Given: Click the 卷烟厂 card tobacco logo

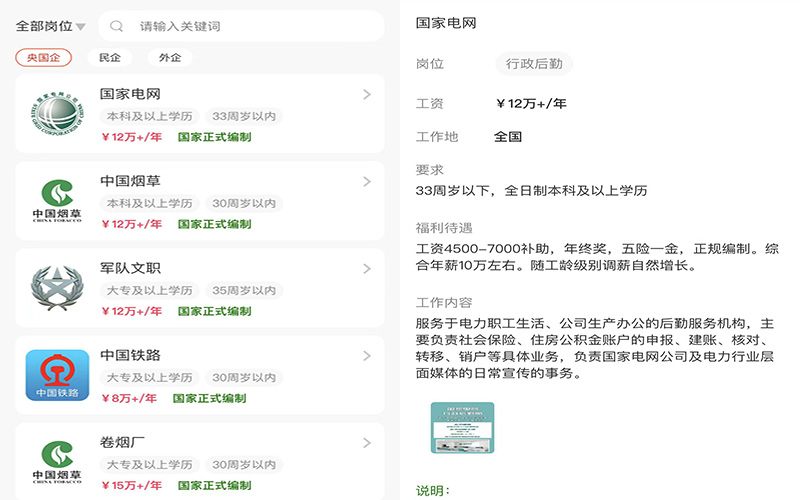Looking at the screenshot, I should click(x=57, y=462).
